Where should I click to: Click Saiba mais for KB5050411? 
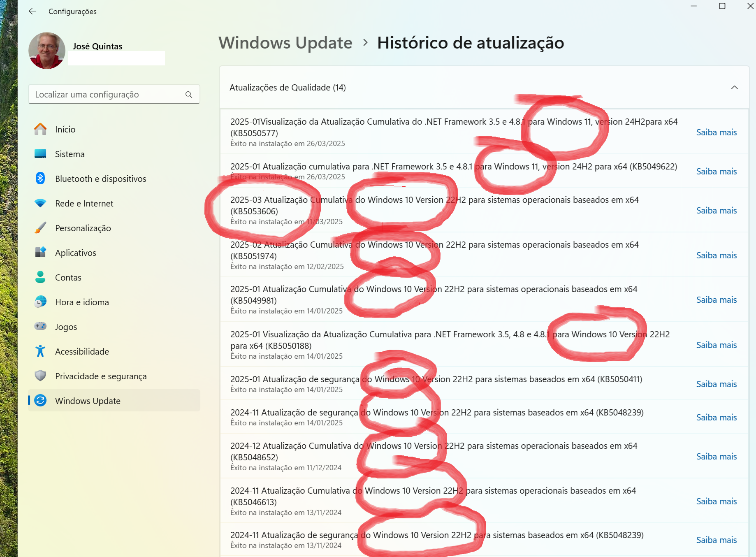point(716,384)
